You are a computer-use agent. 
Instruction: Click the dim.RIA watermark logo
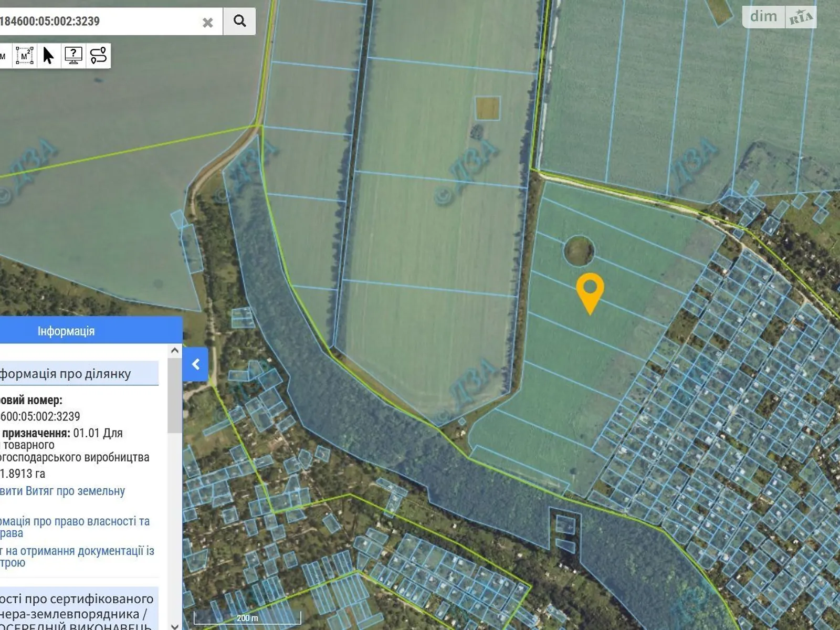pyautogui.click(x=780, y=17)
